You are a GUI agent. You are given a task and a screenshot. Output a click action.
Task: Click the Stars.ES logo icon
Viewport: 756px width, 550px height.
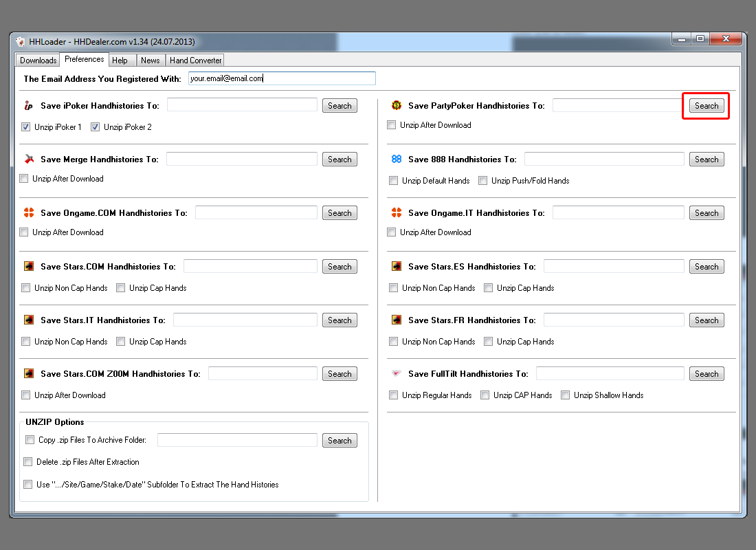coord(396,267)
